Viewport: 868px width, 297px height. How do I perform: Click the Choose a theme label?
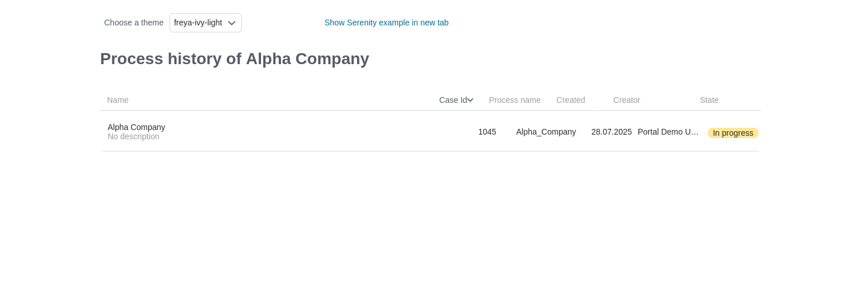click(134, 23)
